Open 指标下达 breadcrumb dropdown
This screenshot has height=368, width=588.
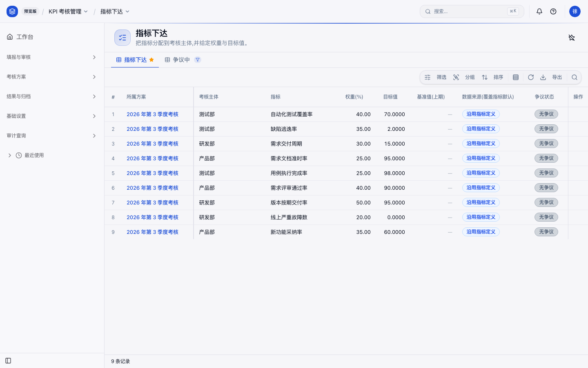pyautogui.click(x=115, y=11)
